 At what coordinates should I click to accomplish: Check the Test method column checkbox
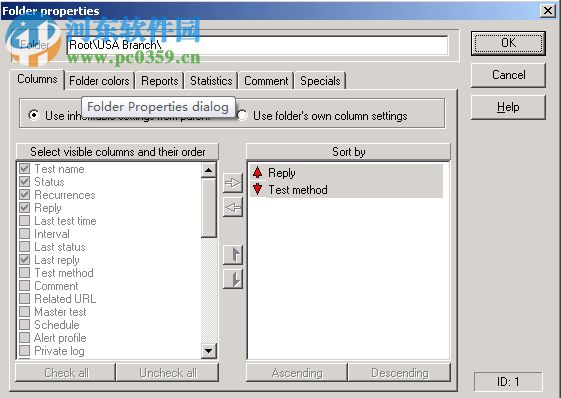pos(24,273)
